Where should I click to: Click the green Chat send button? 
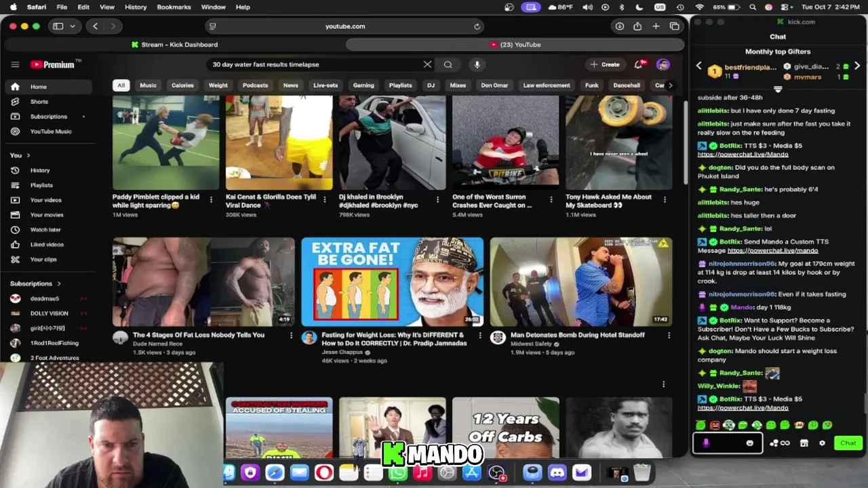(848, 443)
